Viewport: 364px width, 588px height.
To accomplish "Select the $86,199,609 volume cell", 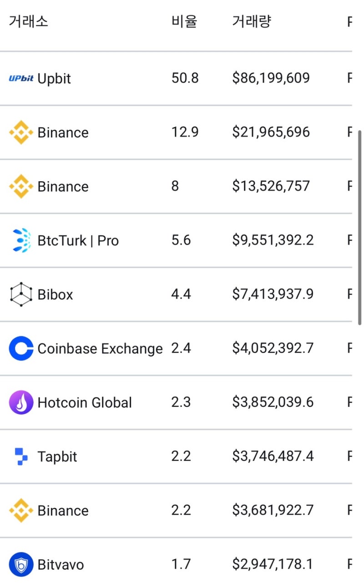I will click(271, 78).
